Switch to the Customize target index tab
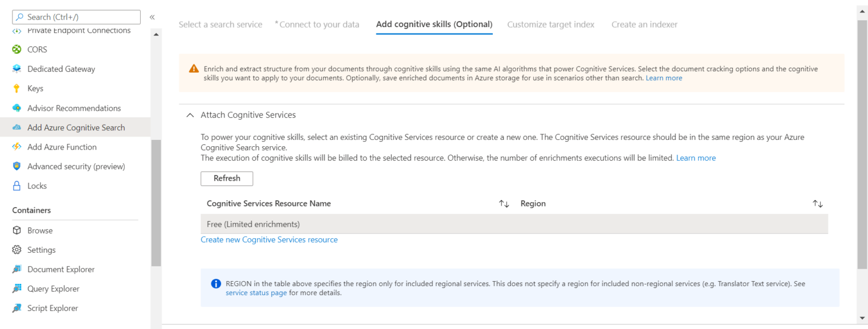 [x=551, y=24]
